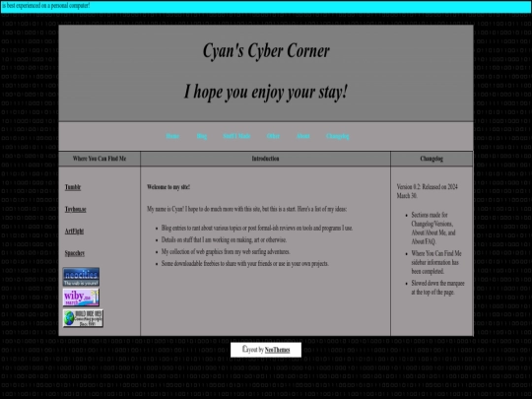Click the wiby.me search badge
Screen dimensions: 532x399
[x=81, y=298]
